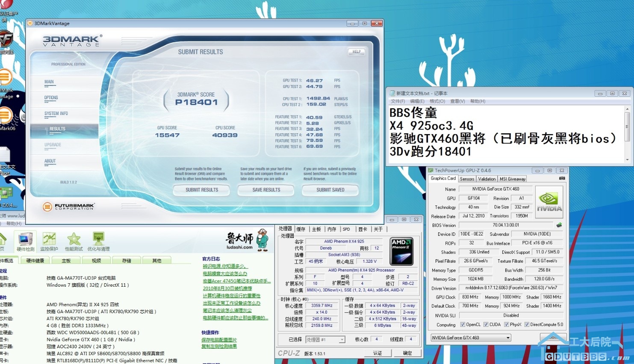Toggle the PhysX checkbox in GPU-Z
Viewport: 634px width, 364px height.
tap(506, 325)
